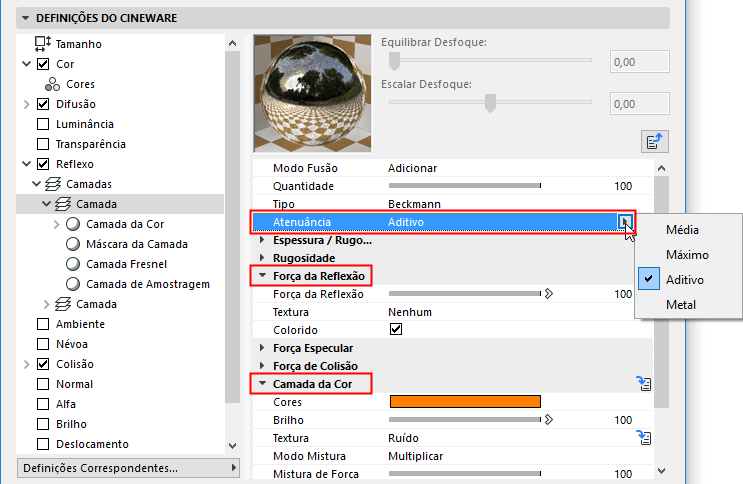Screen dimensions: 743x484
Task: Click the Camada da Cor sphere icon
Action: (x=73, y=224)
